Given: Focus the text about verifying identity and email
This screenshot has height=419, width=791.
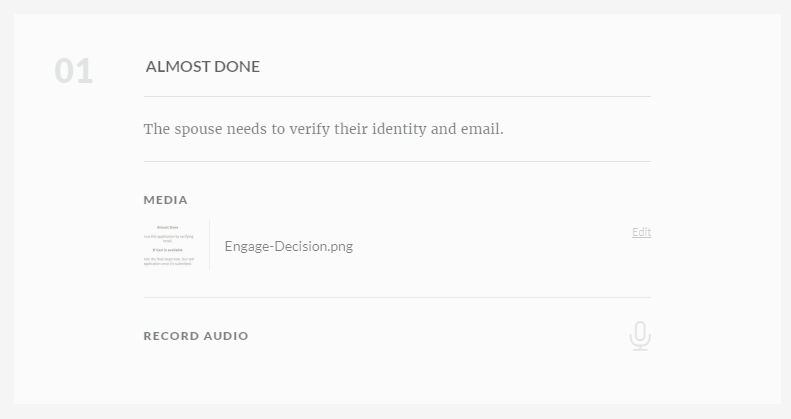Looking at the screenshot, I should [x=323, y=129].
